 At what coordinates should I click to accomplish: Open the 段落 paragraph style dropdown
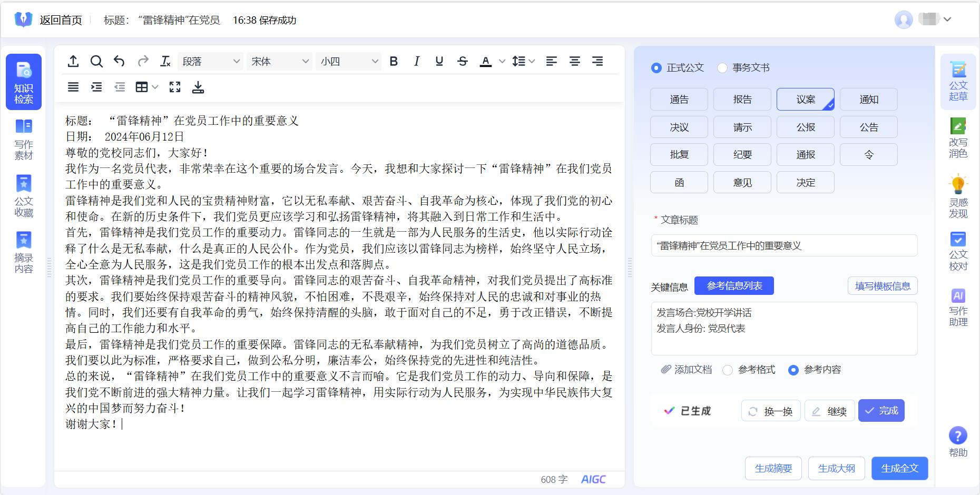211,62
